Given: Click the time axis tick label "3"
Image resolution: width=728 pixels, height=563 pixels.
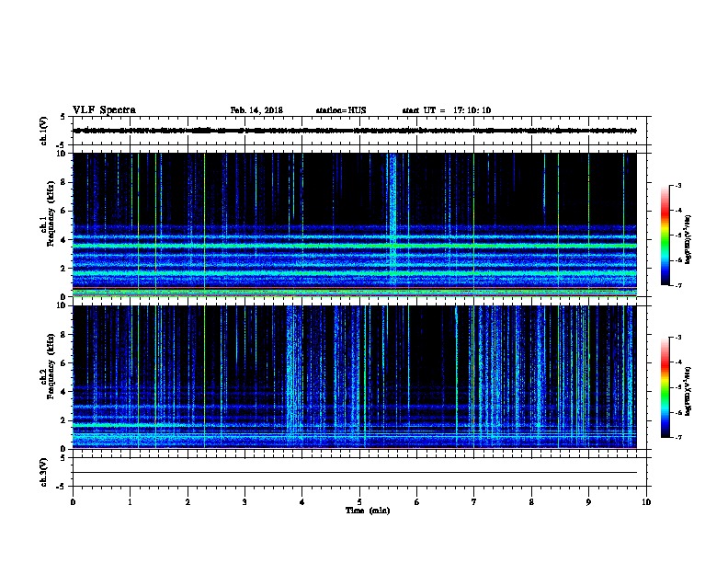Looking at the screenshot, I should click(245, 502).
